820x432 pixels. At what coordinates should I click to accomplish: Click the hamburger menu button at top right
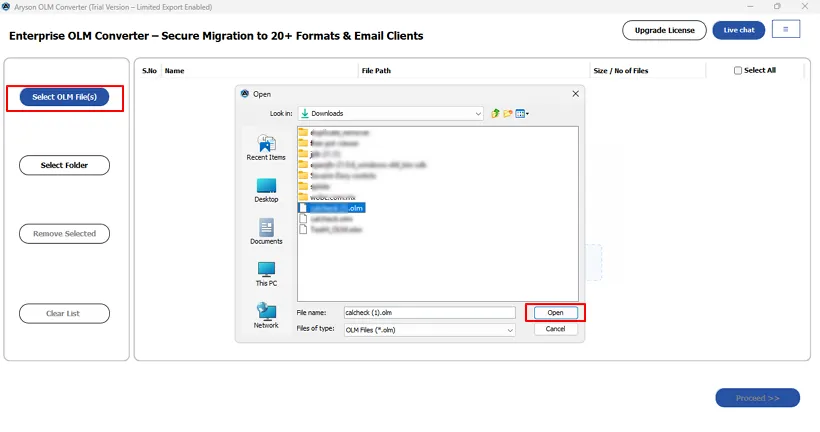(785, 29)
